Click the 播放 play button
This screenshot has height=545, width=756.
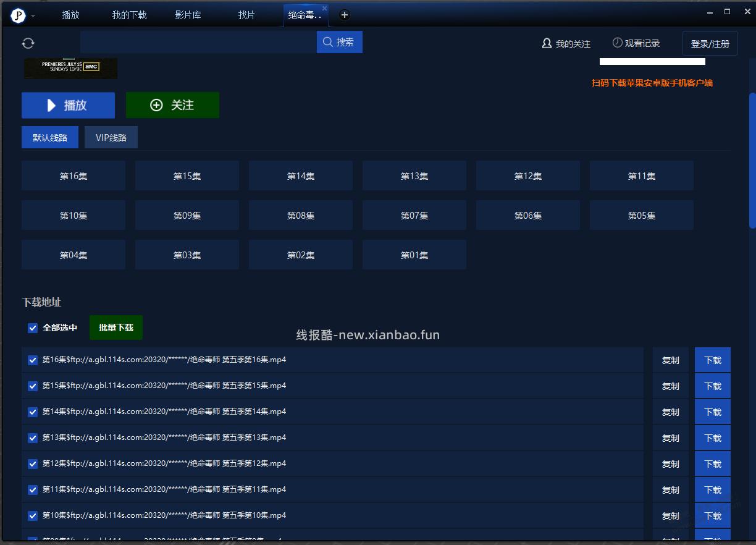point(68,106)
